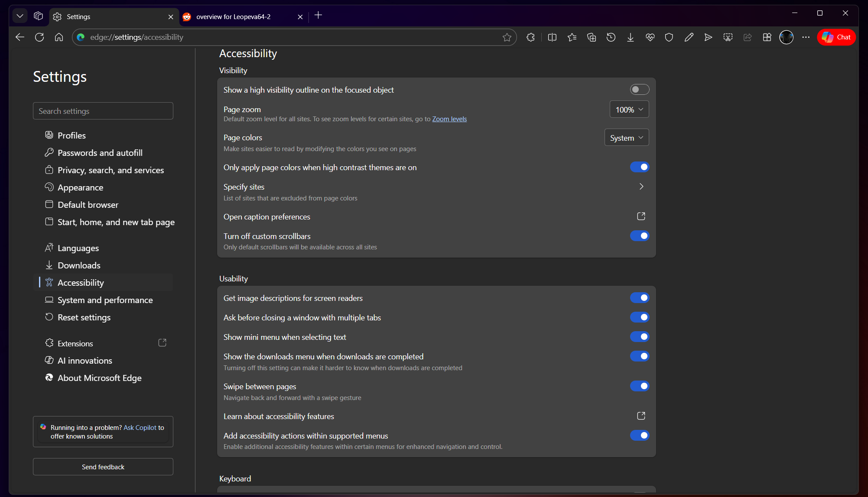Open the Page colors System dropdown
This screenshot has width=868, height=497.
click(x=627, y=138)
